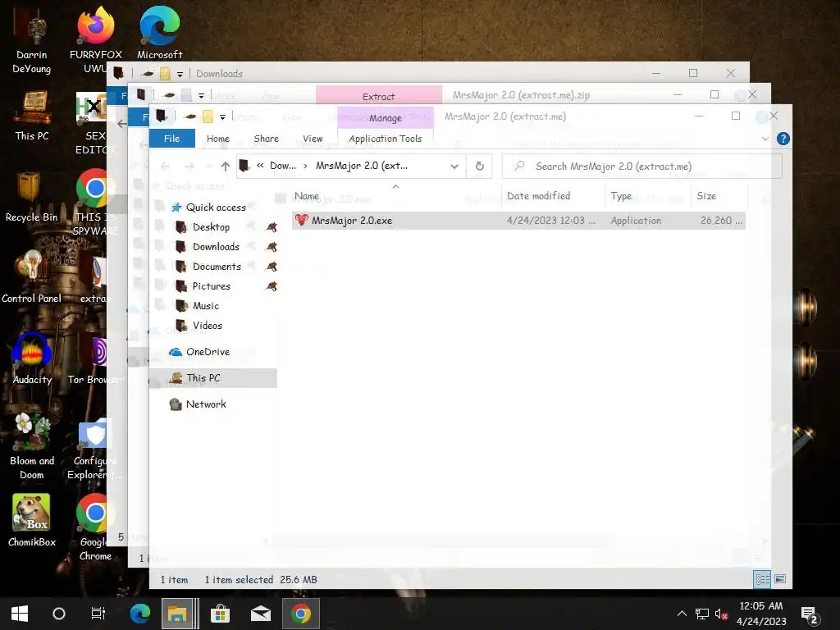The width and height of the screenshot is (840, 630).
Task: Click the Dow... breadcrumb segment
Action: (283, 166)
